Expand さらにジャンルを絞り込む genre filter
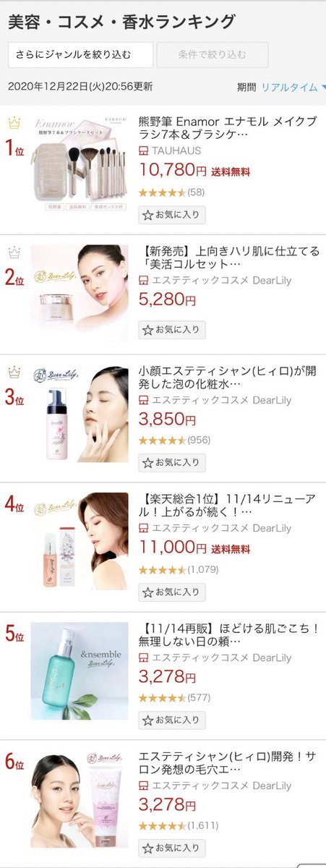326x868 pixels. pyautogui.click(x=80, y=55)
